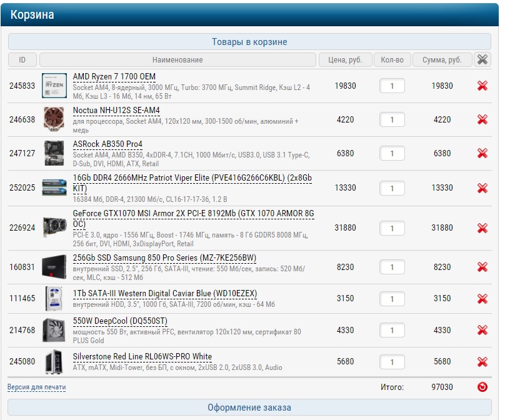Click the red recalculate total icon
The height and width of the screenshot is (420, 505).
click(482, 387)
